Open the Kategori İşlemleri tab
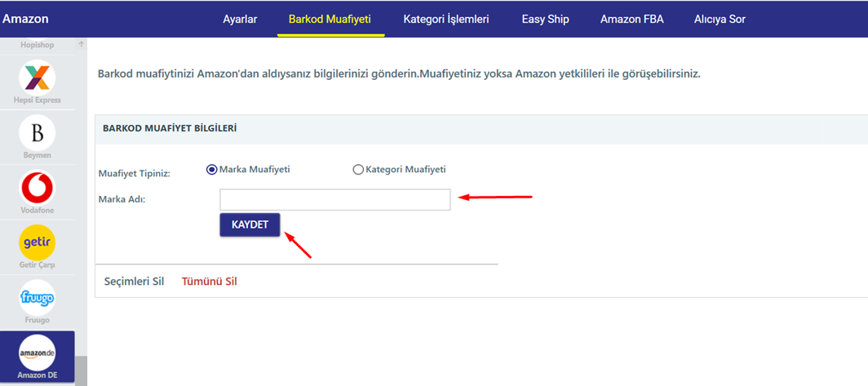This screenshot has height=386, width=868. click(446, 20)
